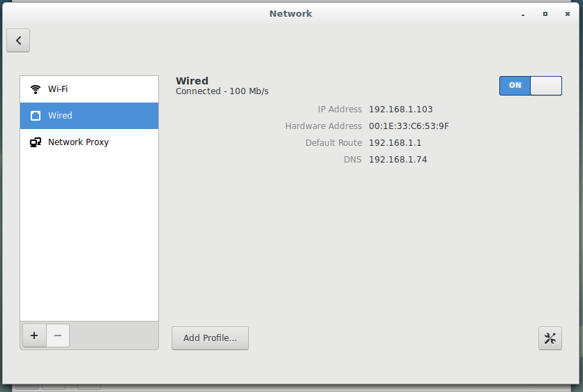This screenshot has height=392, width=583.
Task: Add a connection with the plus button
Action: click(x=34, y=336)
